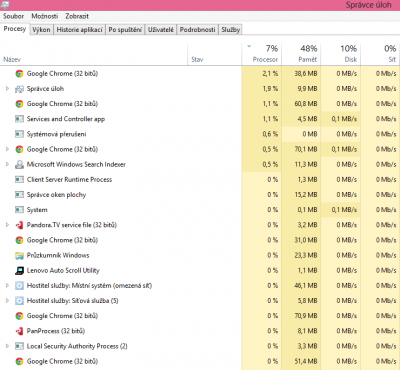Switch to the Výkon tab
The height and width of the screenshot is (370, 400).
[41, 30]
